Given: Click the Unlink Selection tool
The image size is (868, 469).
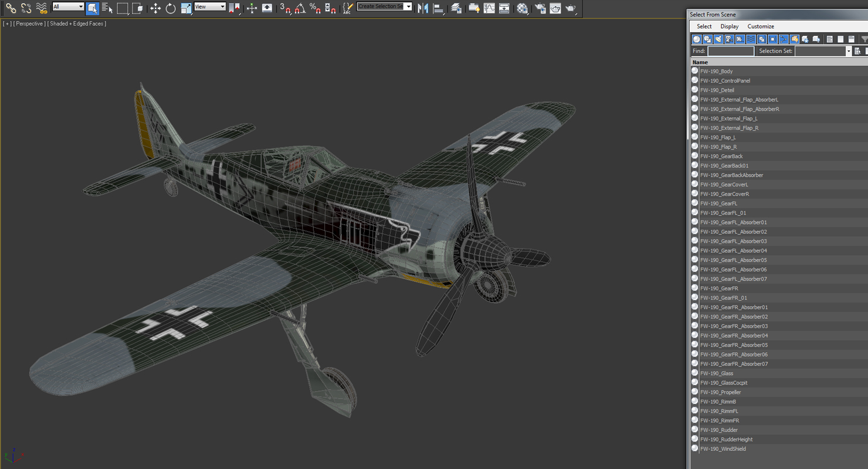Looking at the screenshot, I should point(26,8).
